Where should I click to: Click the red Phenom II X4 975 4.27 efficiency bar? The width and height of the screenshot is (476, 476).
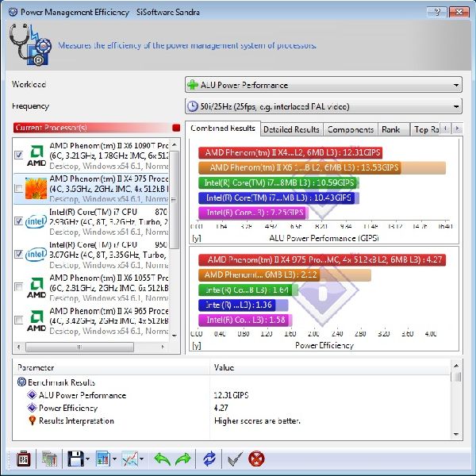click(x=322, y=260)
